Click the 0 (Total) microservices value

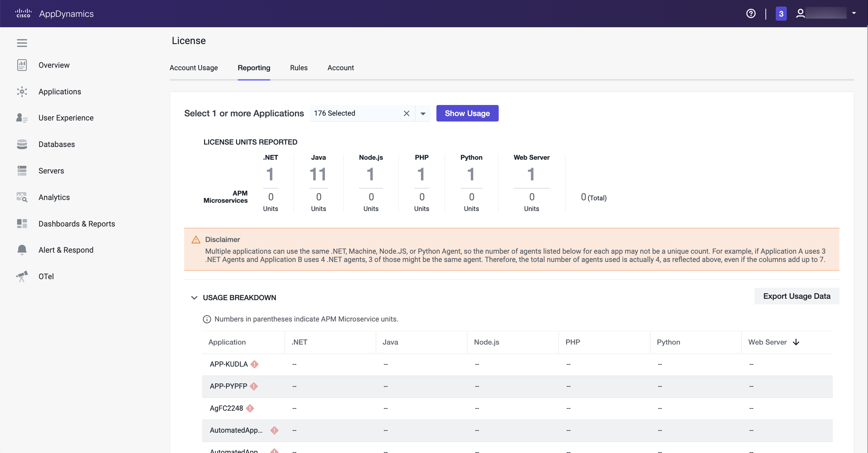click(x=594, y=197)
